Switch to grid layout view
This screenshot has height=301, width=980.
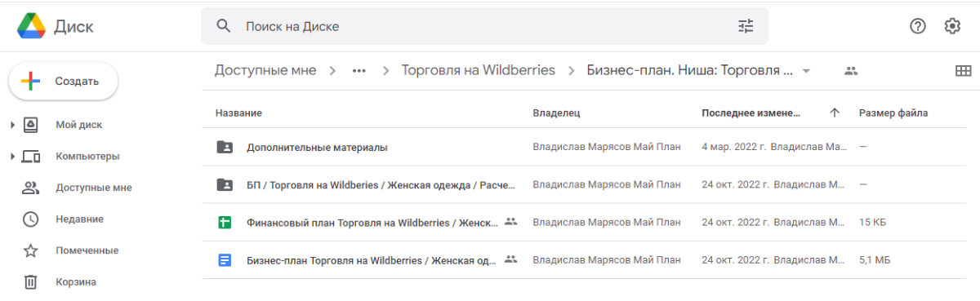(963, 71)
